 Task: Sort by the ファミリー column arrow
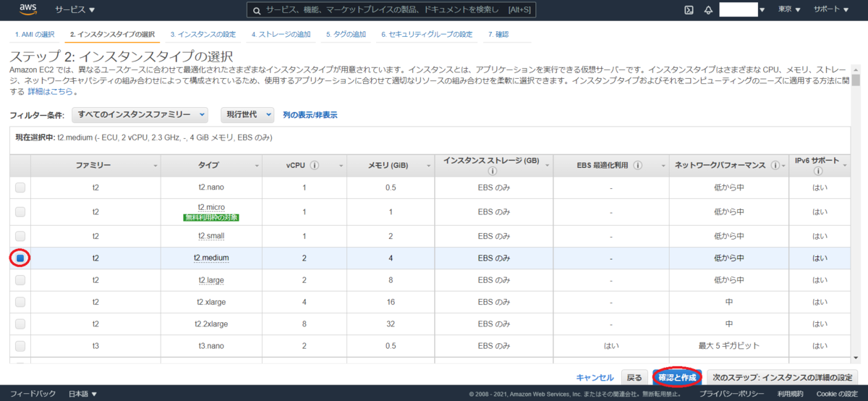[156, 166]
